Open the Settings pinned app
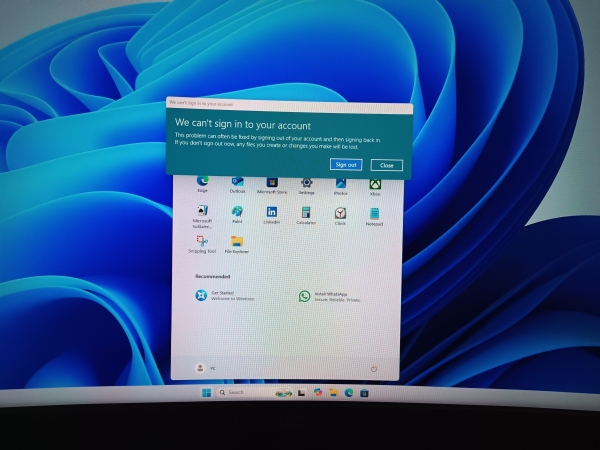Screen dimensions: 600x450 click(x=307, y=186)
